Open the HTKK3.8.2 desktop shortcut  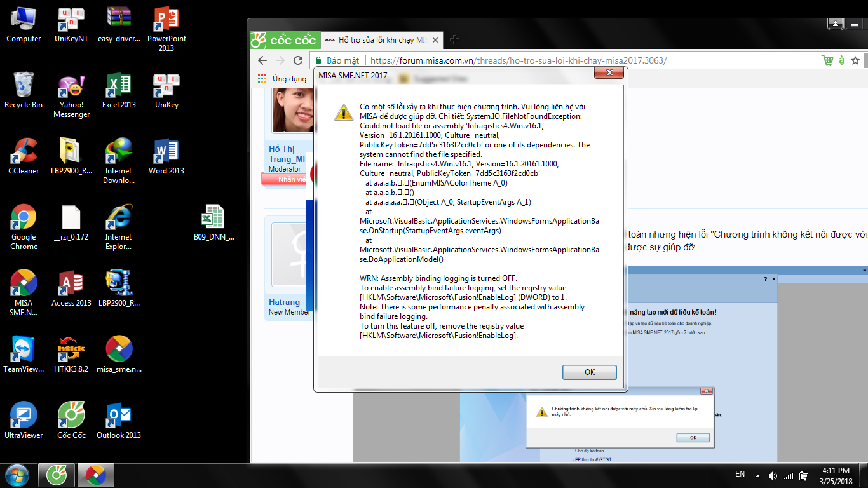point(71,355)
